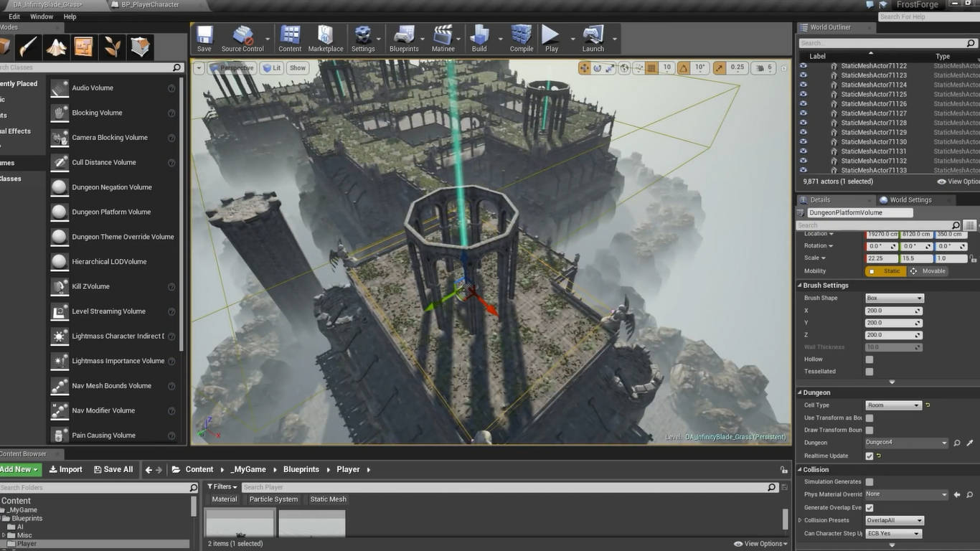980x551 pixels.
Task: Open the Brush Shape dropdown
Action: [x=894, y=298]
